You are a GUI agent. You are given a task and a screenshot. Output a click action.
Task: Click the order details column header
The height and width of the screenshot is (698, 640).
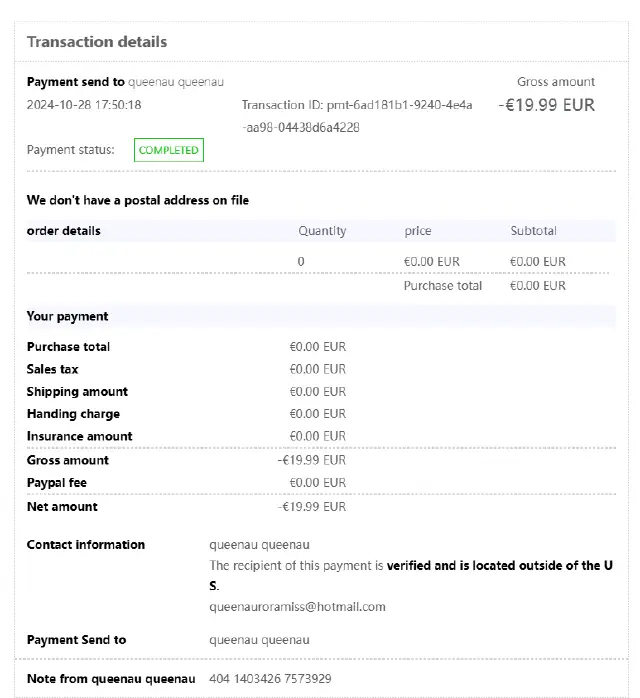64,231
